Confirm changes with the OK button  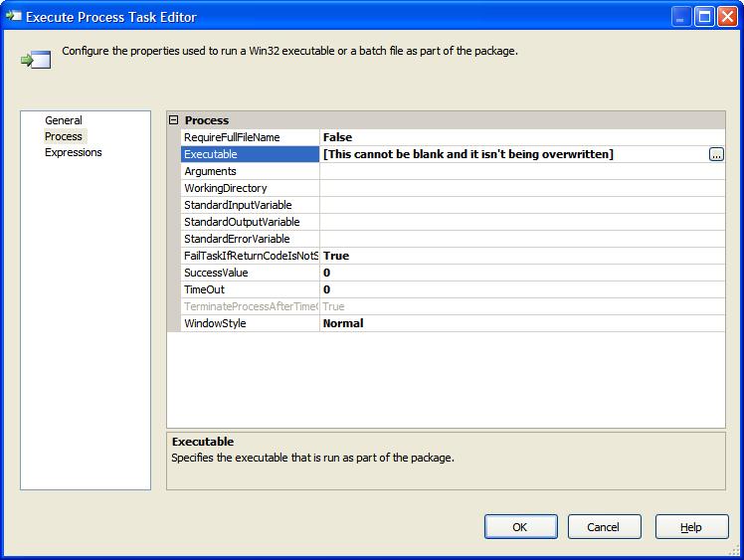click(x=520, y=527)
